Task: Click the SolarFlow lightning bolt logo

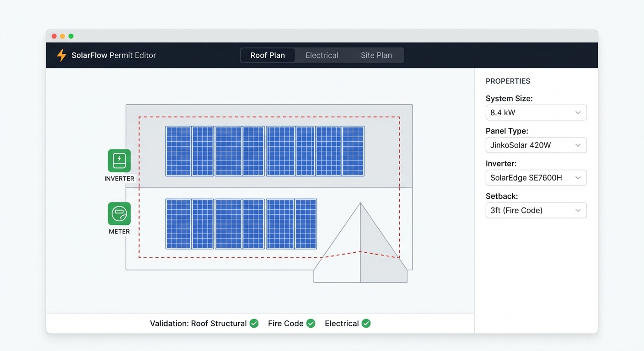Action: 61,55
